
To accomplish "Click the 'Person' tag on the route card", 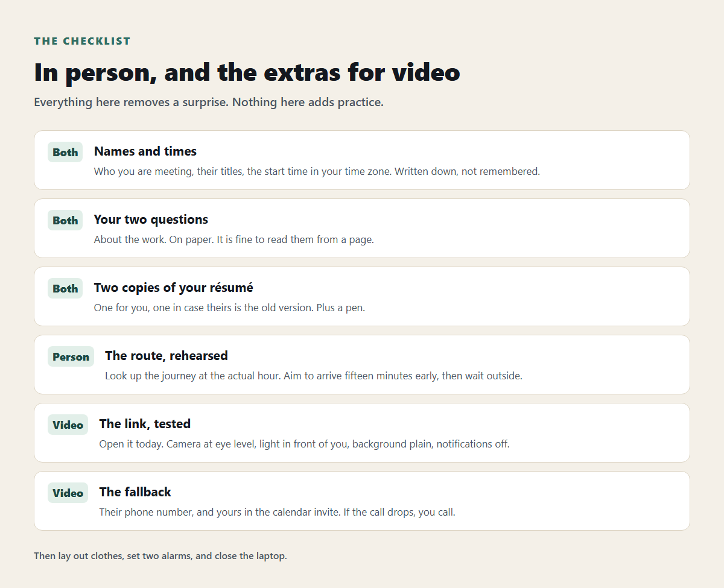I will 71,356.
